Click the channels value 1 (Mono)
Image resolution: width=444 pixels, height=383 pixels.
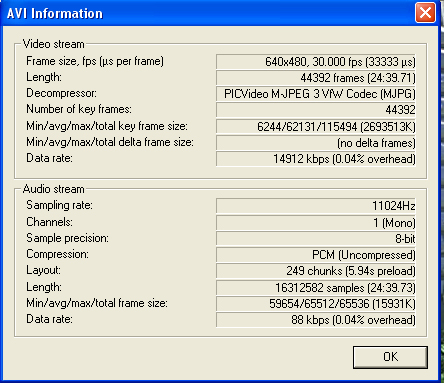316,223
